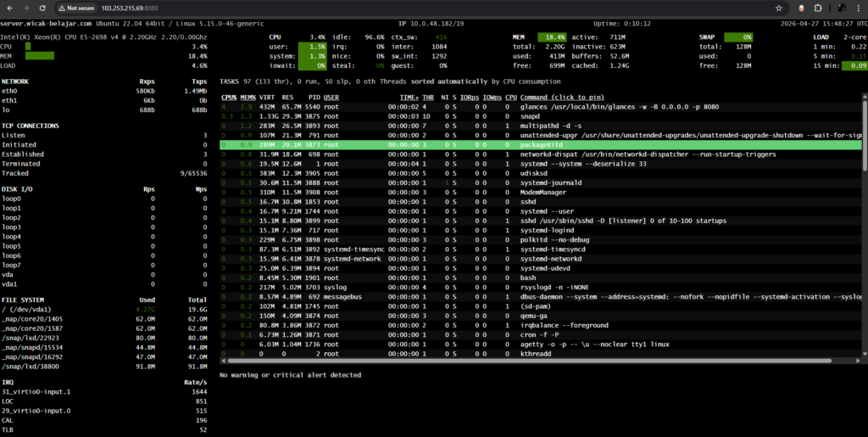This screenshot has width=868, height=437.
Task: Sort processes by IOWps column header
Action: 492,98
